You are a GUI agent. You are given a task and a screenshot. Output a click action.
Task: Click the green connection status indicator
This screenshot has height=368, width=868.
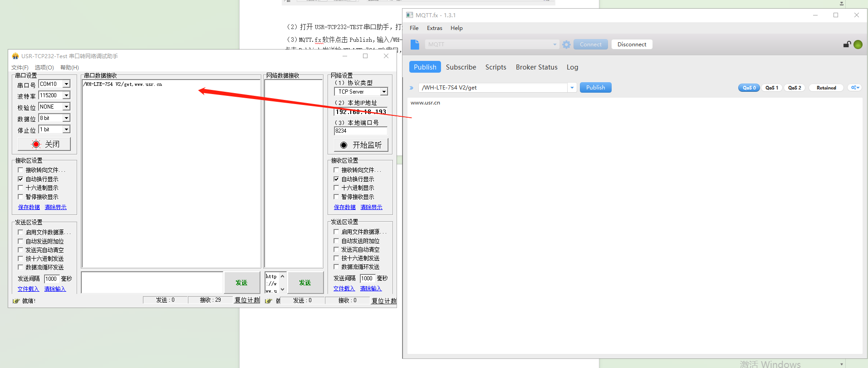point(858,45)
